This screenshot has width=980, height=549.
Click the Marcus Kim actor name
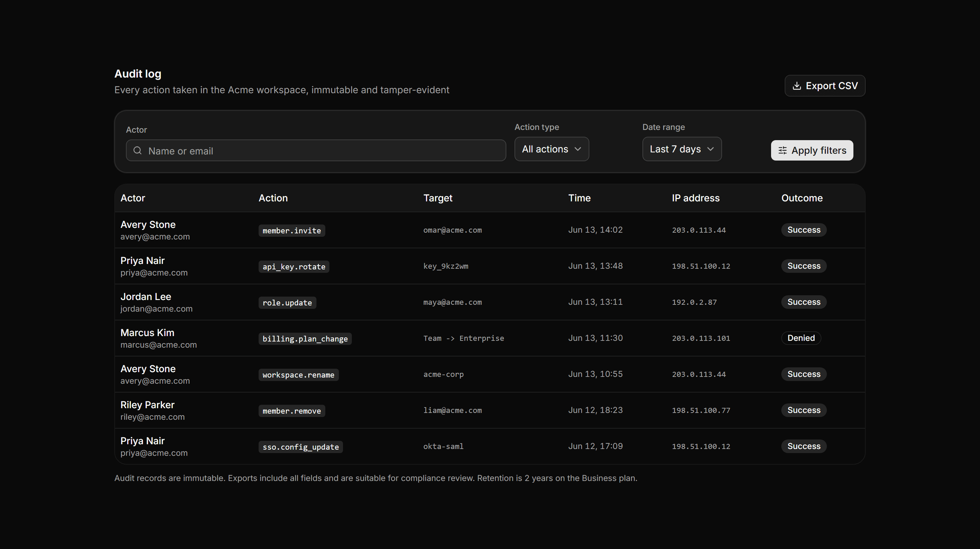click(x=147, y=333)
